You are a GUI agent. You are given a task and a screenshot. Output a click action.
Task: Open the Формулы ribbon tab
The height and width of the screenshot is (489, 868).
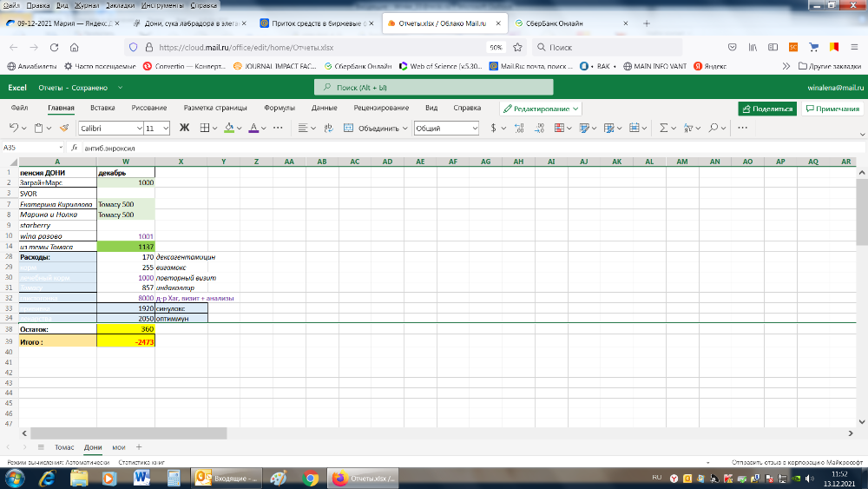tap(279, 109)
